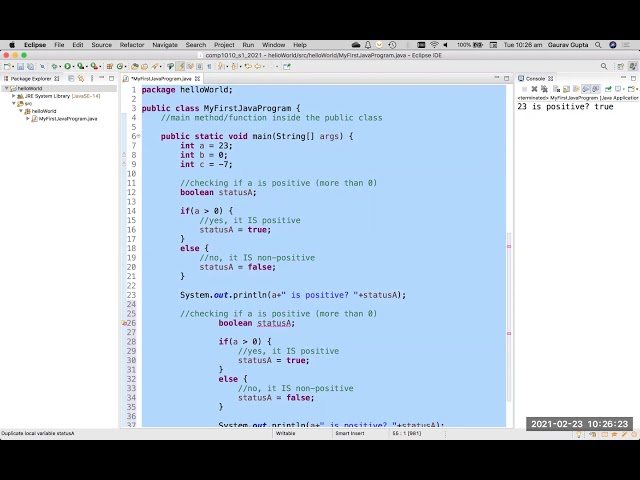Open dropdown arrow beside Debug icon

(x=60, y=67)
